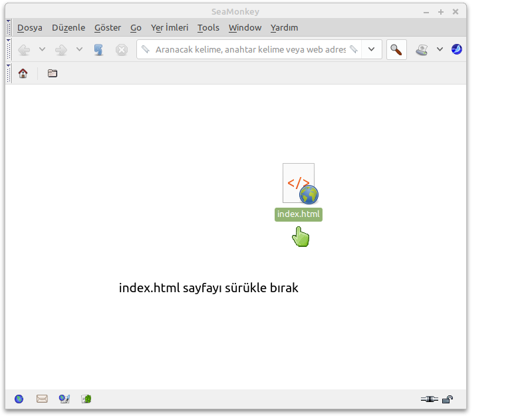The height and width of the screenshot is (416, 532).
Task: Click the Print icon in toolbar
Action: coord(422,50)
